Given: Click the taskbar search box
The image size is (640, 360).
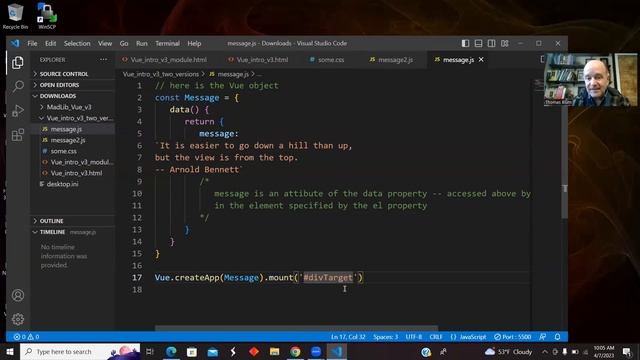Looking at the screenshot, I should pyautogui.click(x=80, y=351).
